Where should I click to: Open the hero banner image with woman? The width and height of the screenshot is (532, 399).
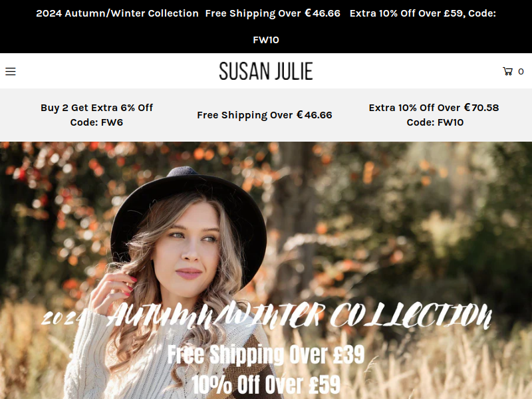(x=266, y=271)
